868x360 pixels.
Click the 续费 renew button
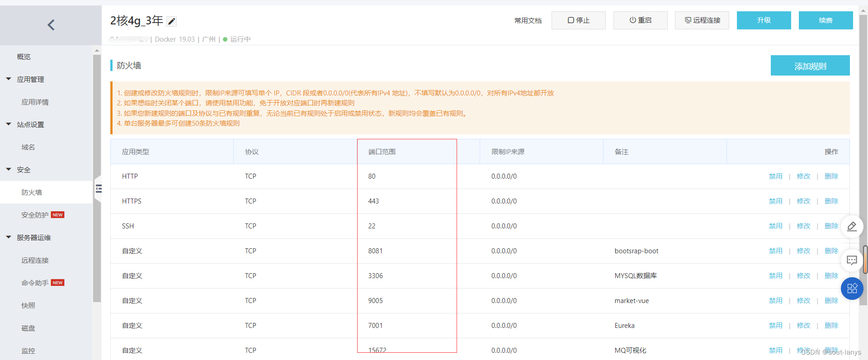coord(826,20)
